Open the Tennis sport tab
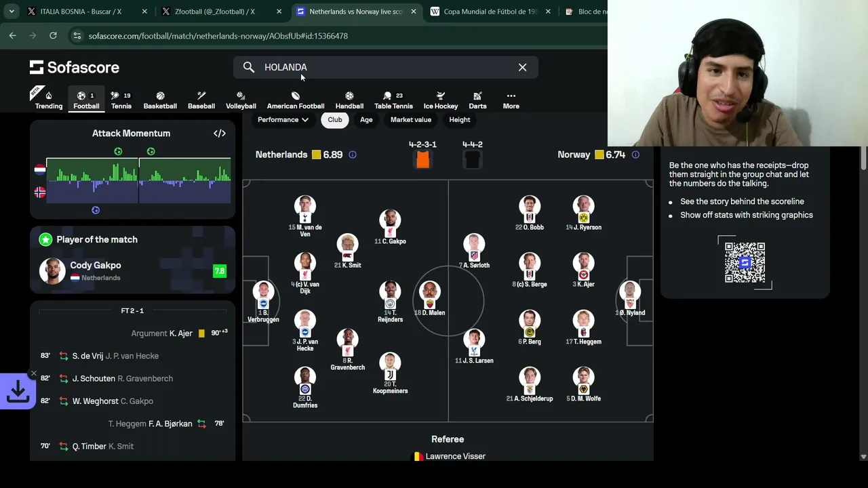The height and width of the screenshot is (488, 868). (x=121, y=100)
